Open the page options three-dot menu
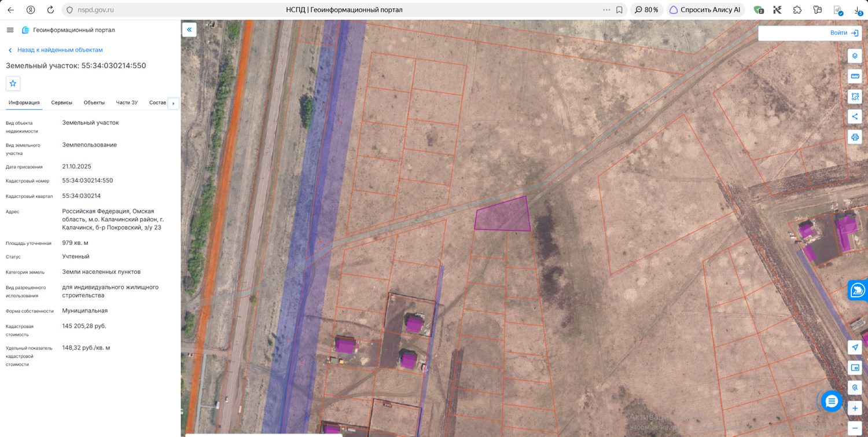The image size is (868, 437). (x=606, y=10)
